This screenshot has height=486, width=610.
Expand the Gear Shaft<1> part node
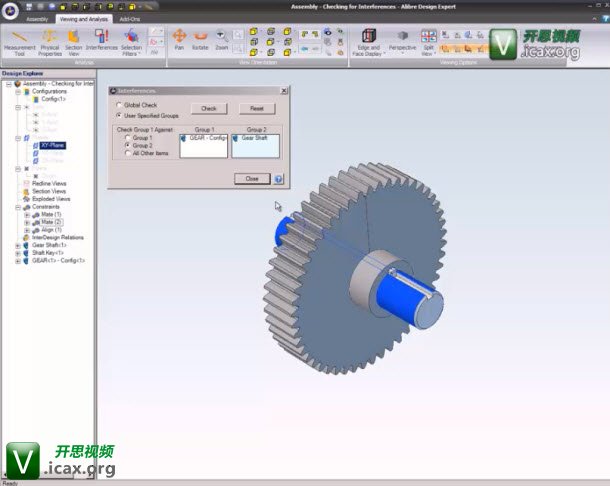point(18,245)
